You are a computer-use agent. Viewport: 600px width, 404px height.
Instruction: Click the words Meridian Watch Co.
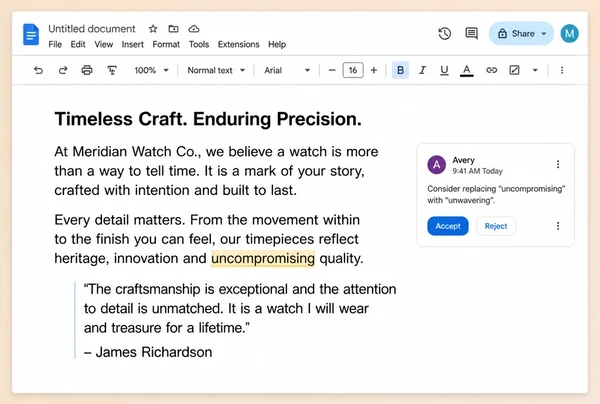pos(137,152)
